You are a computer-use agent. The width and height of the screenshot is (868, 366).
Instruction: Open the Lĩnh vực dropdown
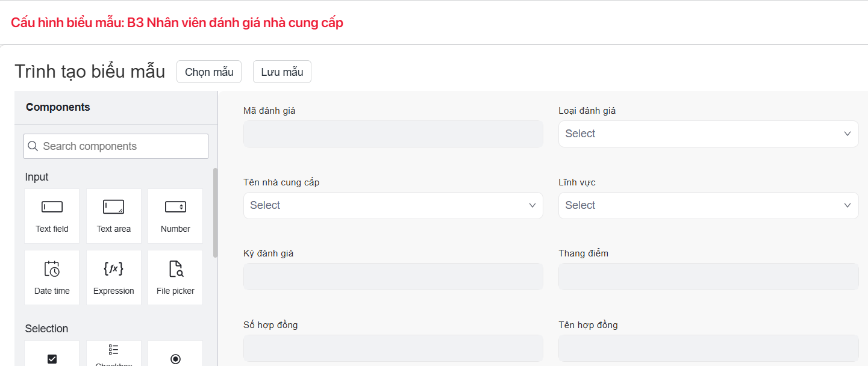(708, 205)
